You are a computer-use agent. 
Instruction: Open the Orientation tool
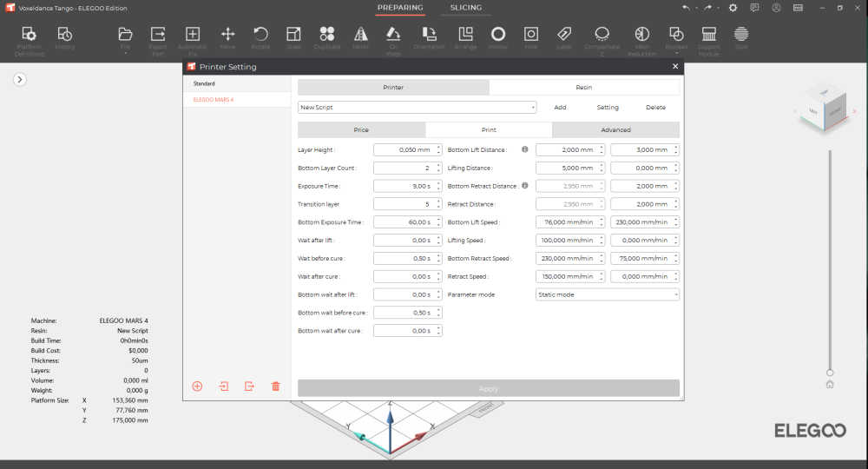point(429,38)
